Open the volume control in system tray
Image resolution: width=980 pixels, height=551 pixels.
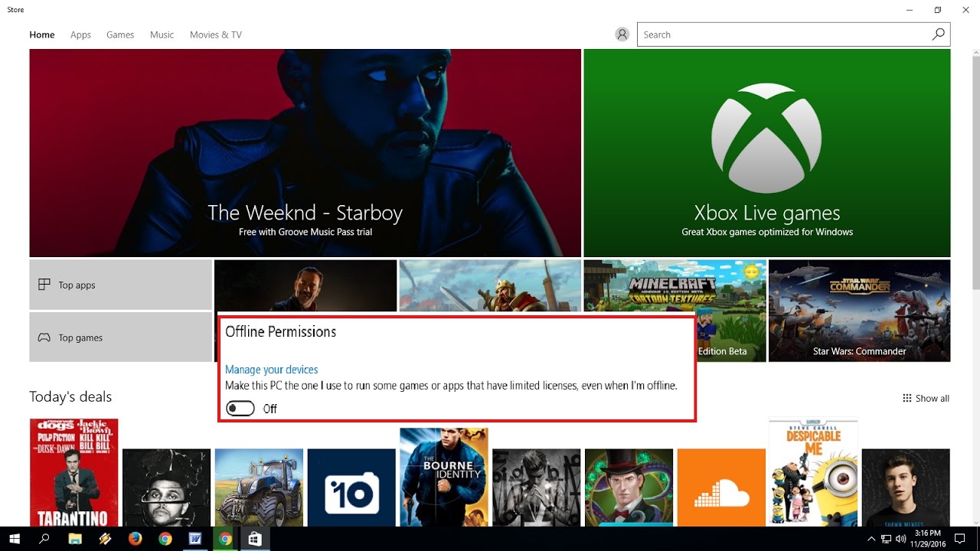[x=901, y=539]
